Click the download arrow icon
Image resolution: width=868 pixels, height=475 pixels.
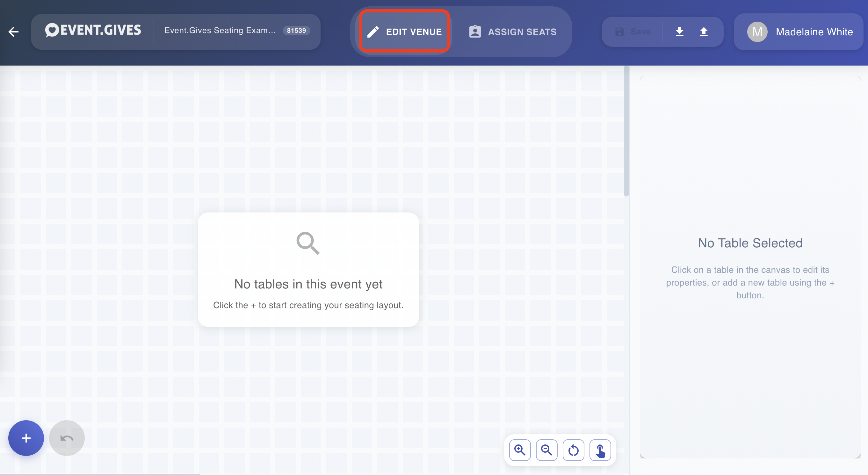679,32
